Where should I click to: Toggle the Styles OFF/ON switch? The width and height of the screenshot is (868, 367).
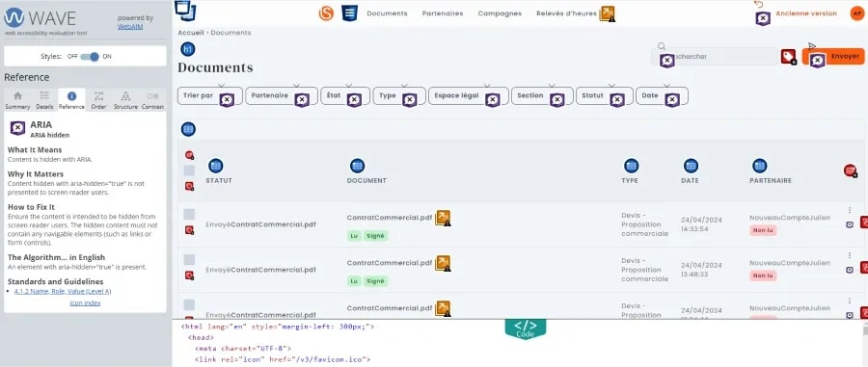point(89,57)
